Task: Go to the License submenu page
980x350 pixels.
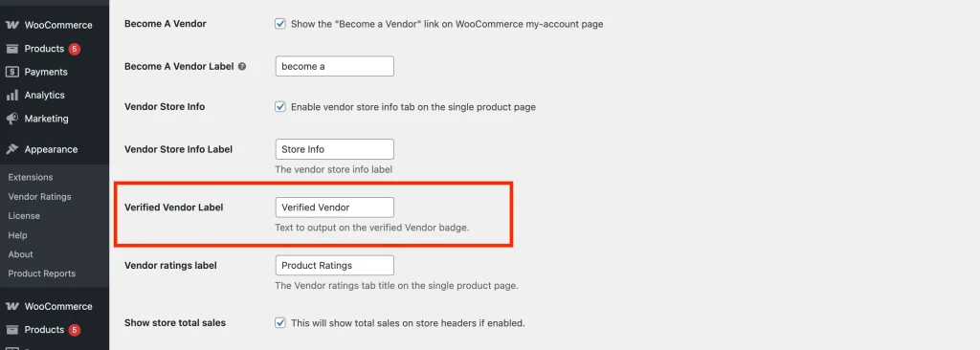Action: pos(24,215)
